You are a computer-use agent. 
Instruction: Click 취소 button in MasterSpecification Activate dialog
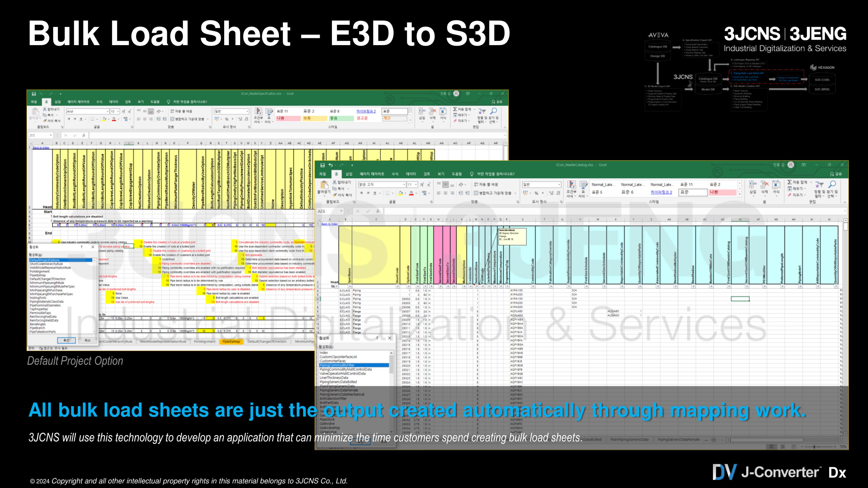coord(88,340)
